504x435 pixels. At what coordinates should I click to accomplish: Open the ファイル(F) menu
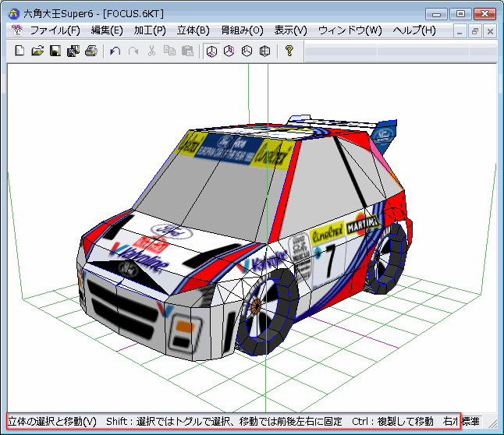(x=55, y=30)
